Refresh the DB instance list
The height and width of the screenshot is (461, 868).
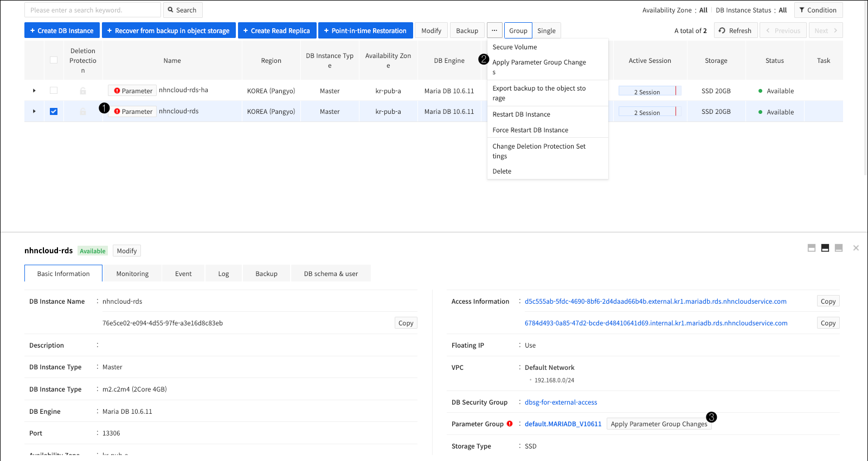point(735,30)
